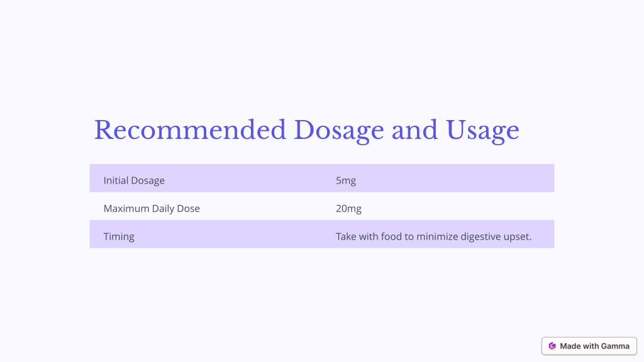
Task: Click the Take with food instruction cell
Action: tap(438, 234)
